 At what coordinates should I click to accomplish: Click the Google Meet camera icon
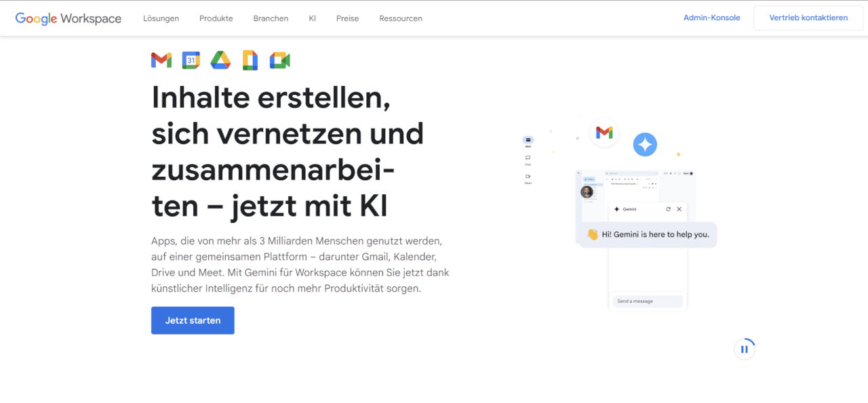(279, 60)
